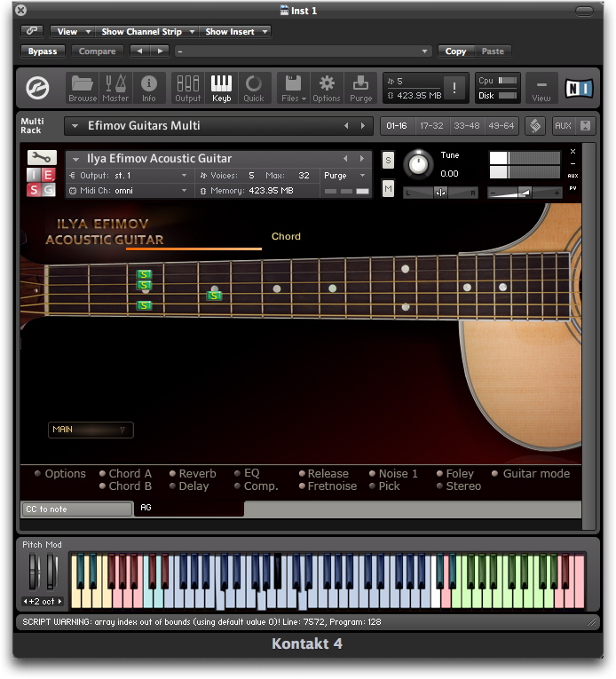
Task: Expand Efimov Guitars Multi menu
Action: pyautogui.click(x=75, y=126)
